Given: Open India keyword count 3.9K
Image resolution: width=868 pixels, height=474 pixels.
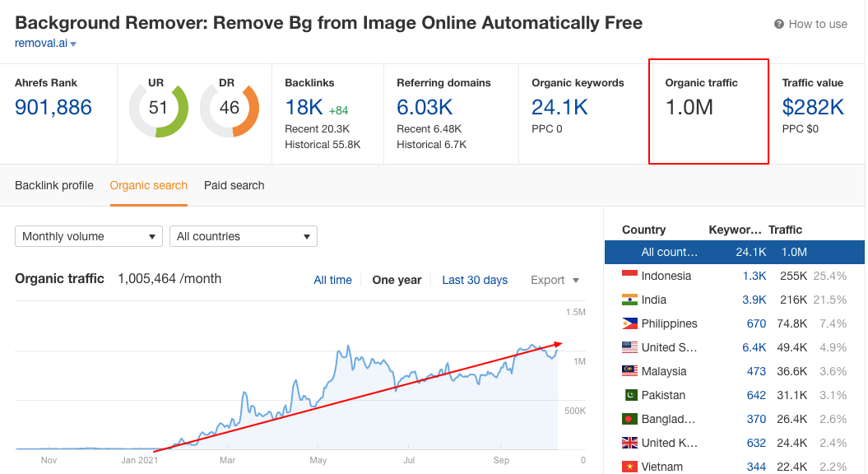Looking at the screenshot, I should click(x=754, y=300).
